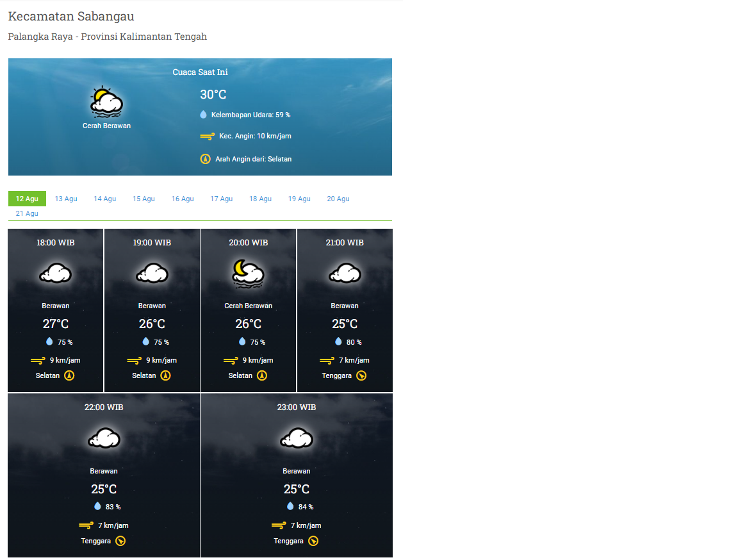Click the humidity droplet icon at 22:00 WIB

pyautogui.click(x=97, y=506)
